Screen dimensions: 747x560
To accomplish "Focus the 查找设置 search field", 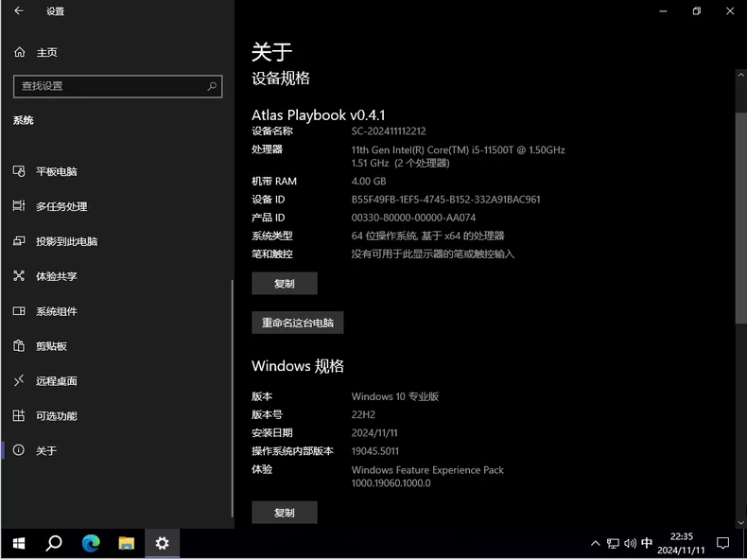I will [x=117, y=86].
